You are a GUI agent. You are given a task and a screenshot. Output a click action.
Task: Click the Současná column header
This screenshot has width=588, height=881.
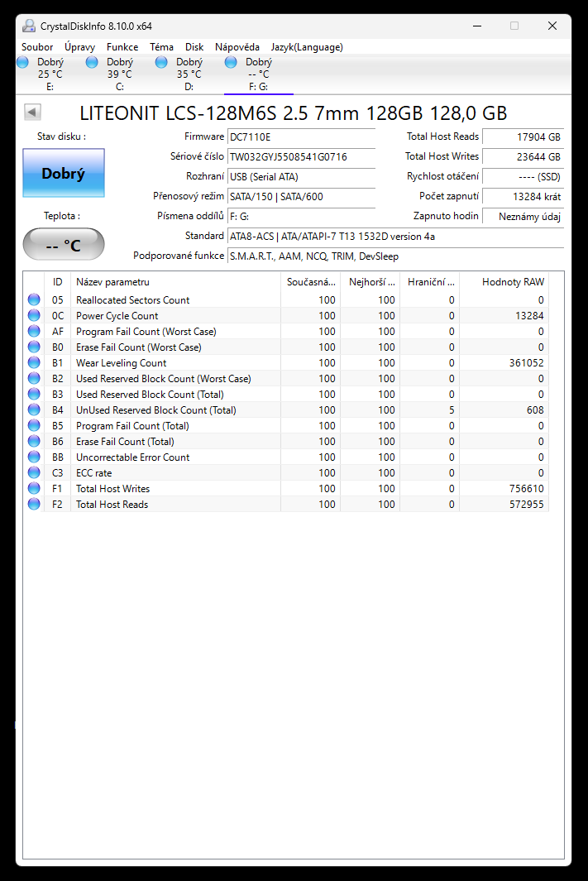[x=311, y=282]
